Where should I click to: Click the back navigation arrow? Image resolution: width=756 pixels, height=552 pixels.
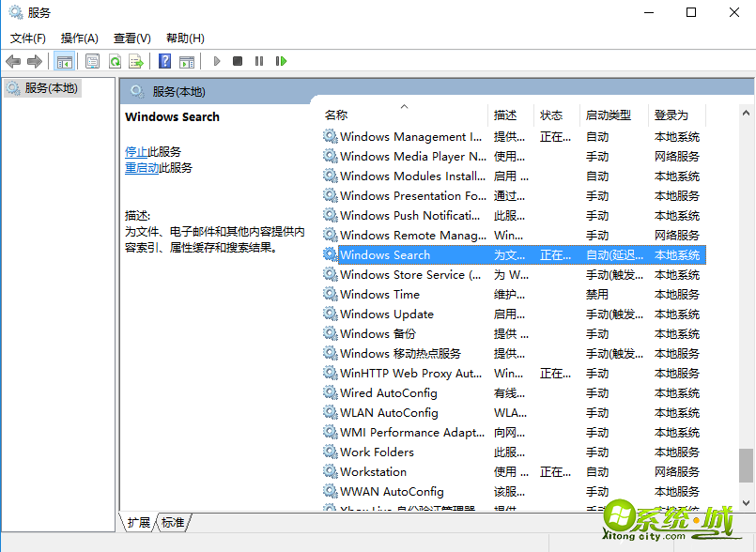pos(13,60)
